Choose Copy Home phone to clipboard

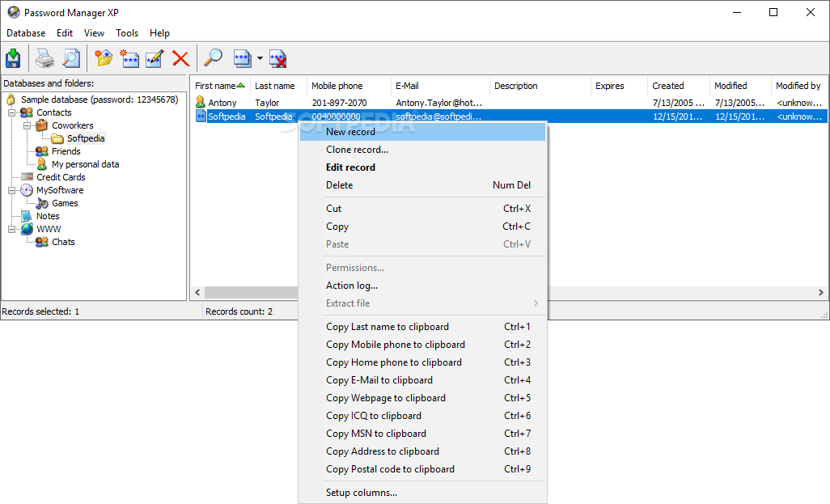422,362
